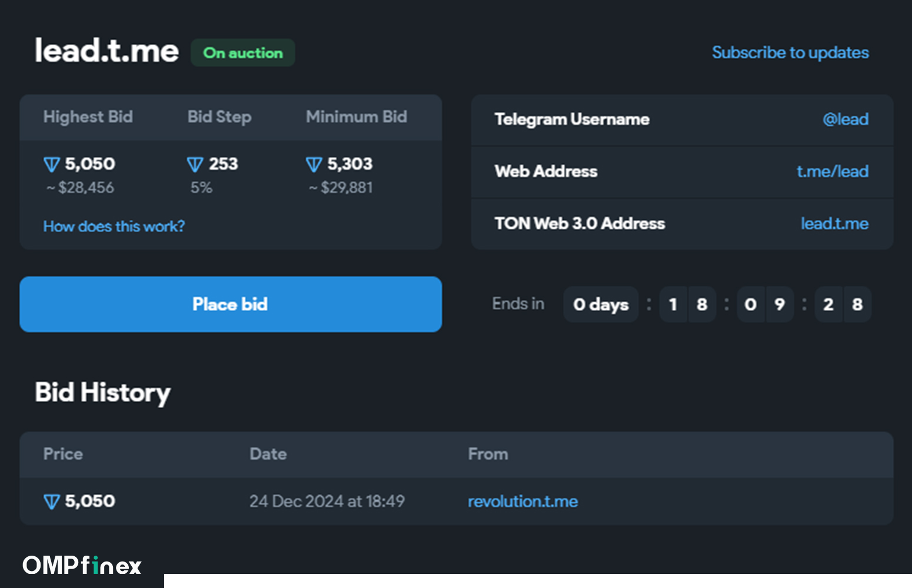
Task: Click the TON icon beside Minimum Bid 5,303
Action: [314, 165]
